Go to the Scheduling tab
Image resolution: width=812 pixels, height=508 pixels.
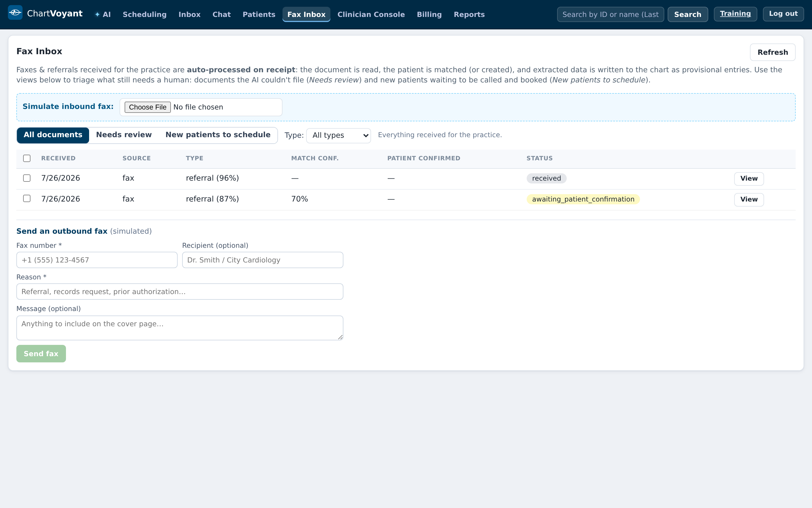[145, 14]
